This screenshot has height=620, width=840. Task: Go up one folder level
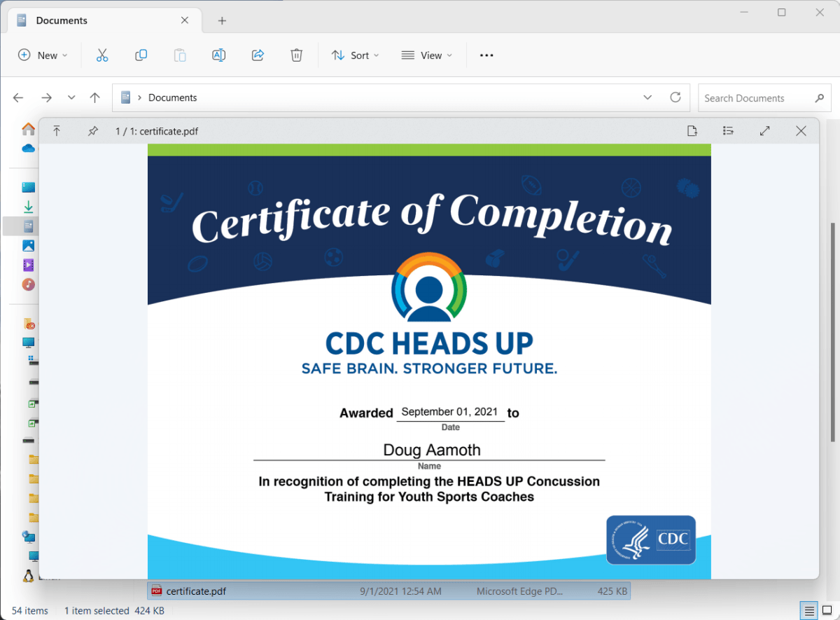point(95,98)
